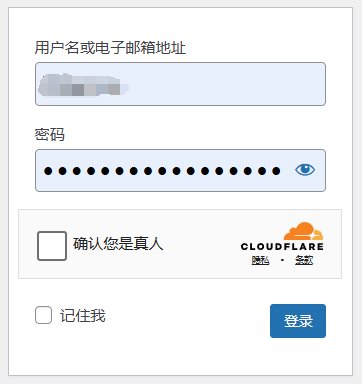Click empty area inside Cloudflare verification widget
362x384 pixels.
click(200, 245)
